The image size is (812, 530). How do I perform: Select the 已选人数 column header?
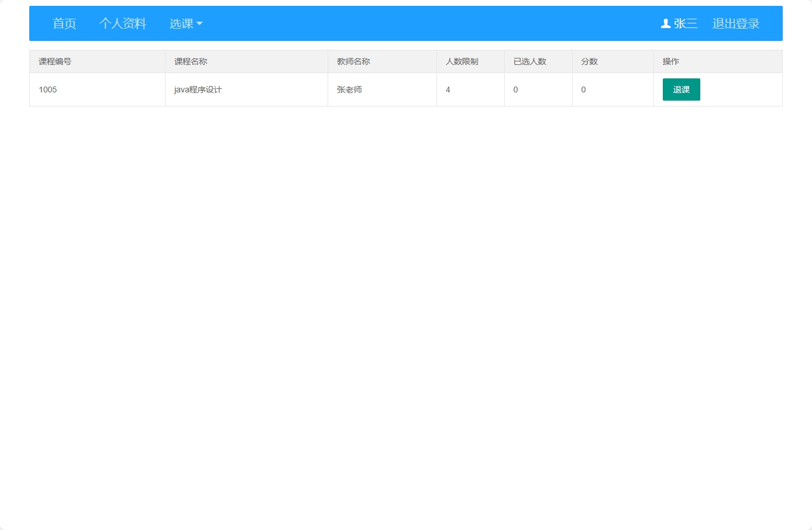pos(539,61)
